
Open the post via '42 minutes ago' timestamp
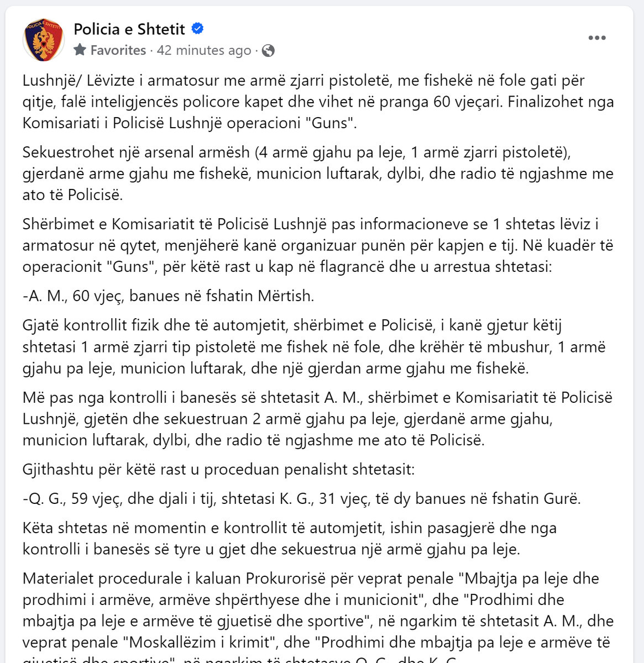click(204, 50)
